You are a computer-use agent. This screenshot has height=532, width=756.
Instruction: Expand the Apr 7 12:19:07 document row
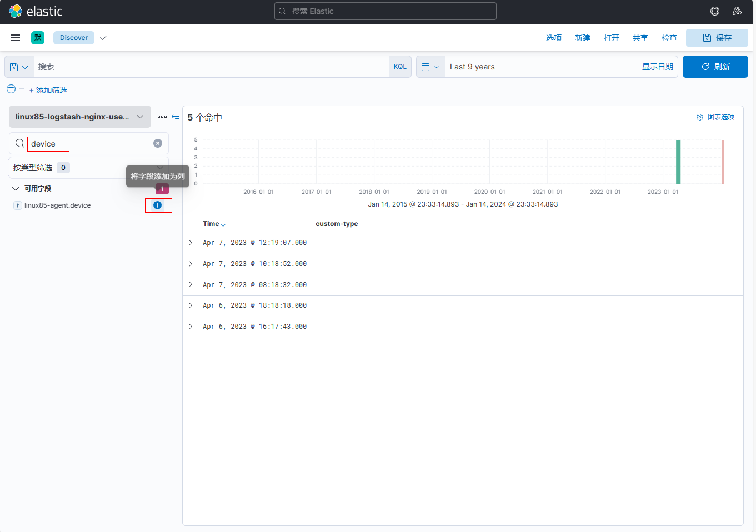point(191,243)
